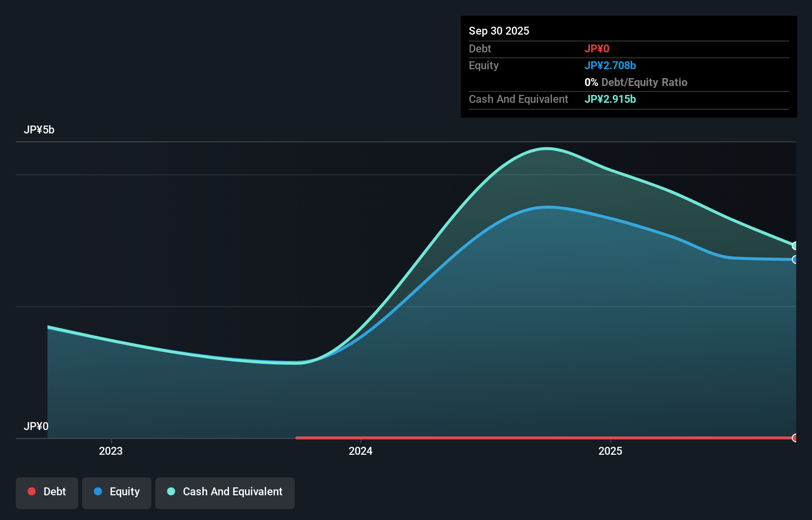Select the 2025 label on the x-axis
The image size is (812, 520).
(x=610, y=451)
